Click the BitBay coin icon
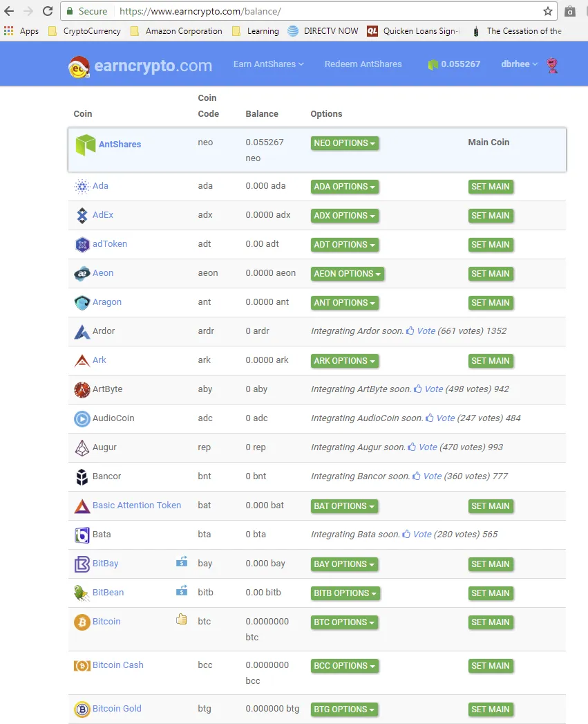The height and width of the screenshot is (724, 588). click(82, 564)
